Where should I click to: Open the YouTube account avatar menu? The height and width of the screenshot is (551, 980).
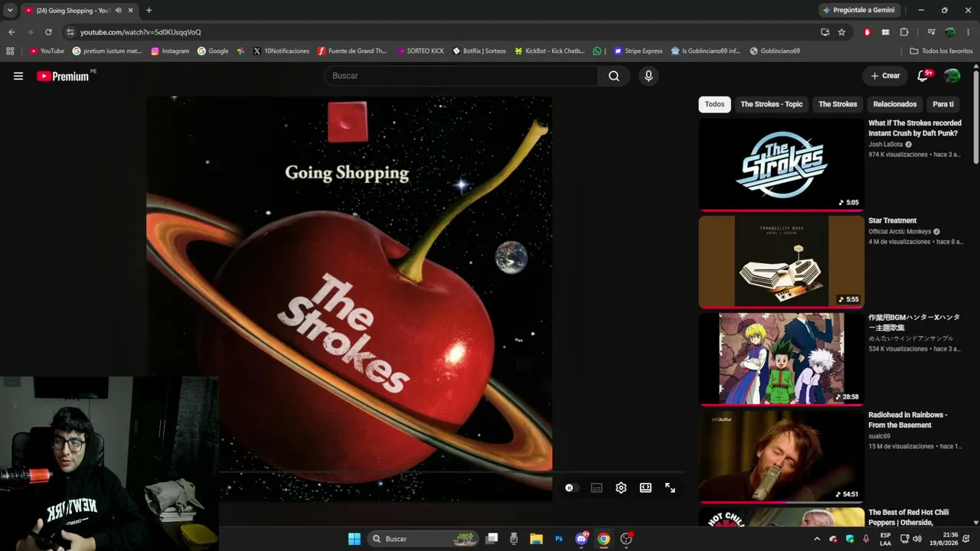(952, 76)
